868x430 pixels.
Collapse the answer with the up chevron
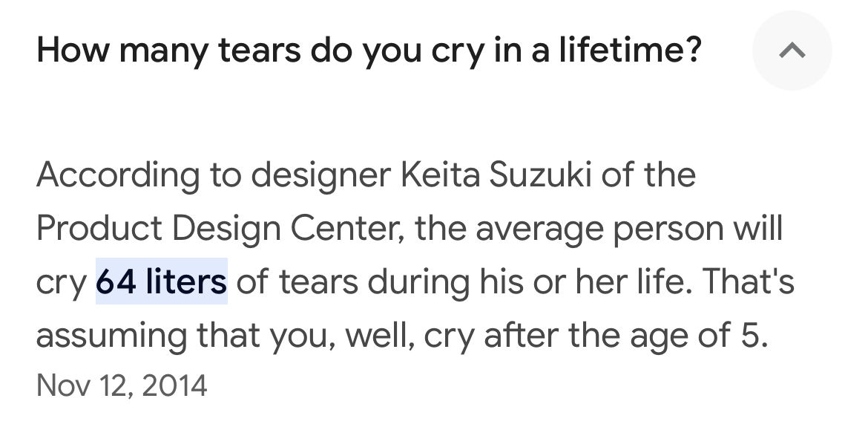pos(792,51)
